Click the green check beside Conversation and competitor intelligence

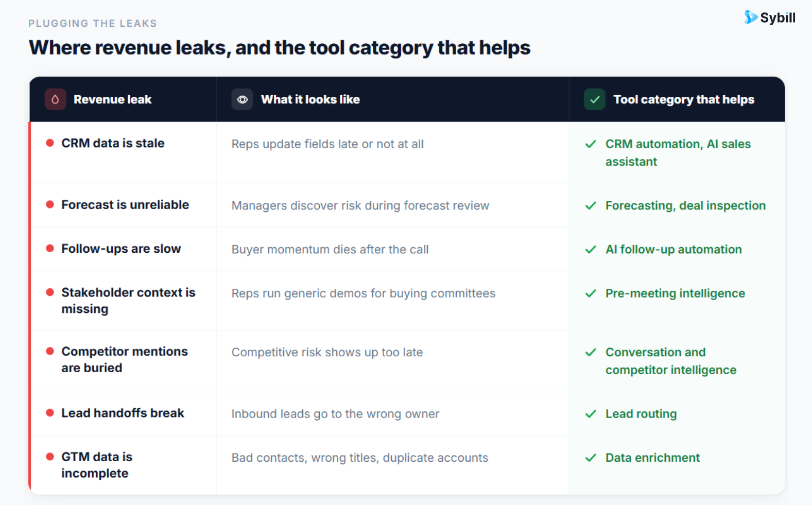(591, 353)
